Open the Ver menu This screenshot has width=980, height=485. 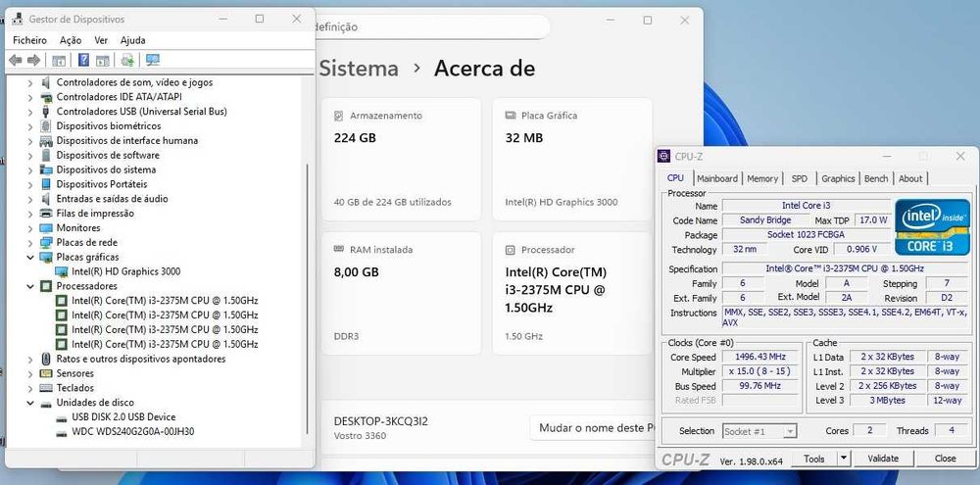(101, 40)
